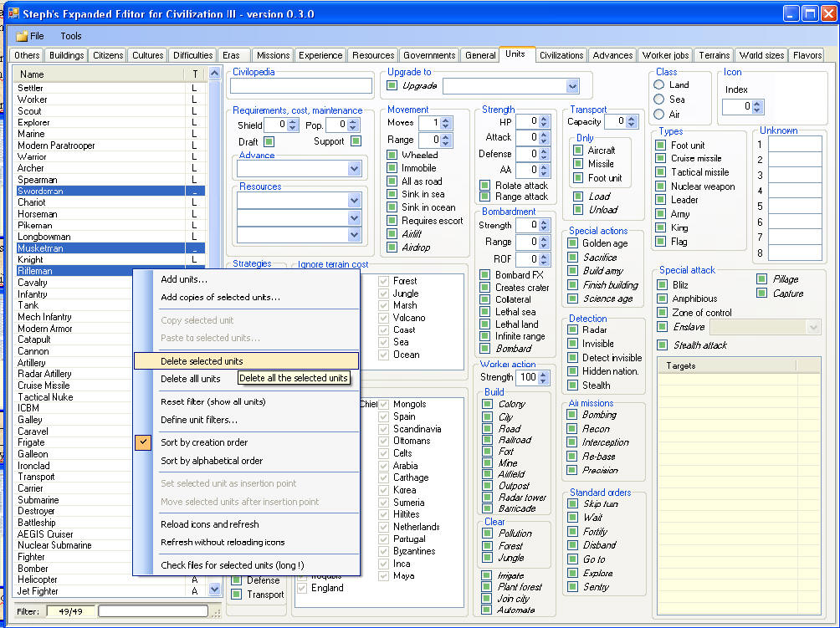Choose Delete selected units from context menu
This screenshot has height=628, width=840.
click(x=247, y=361)
